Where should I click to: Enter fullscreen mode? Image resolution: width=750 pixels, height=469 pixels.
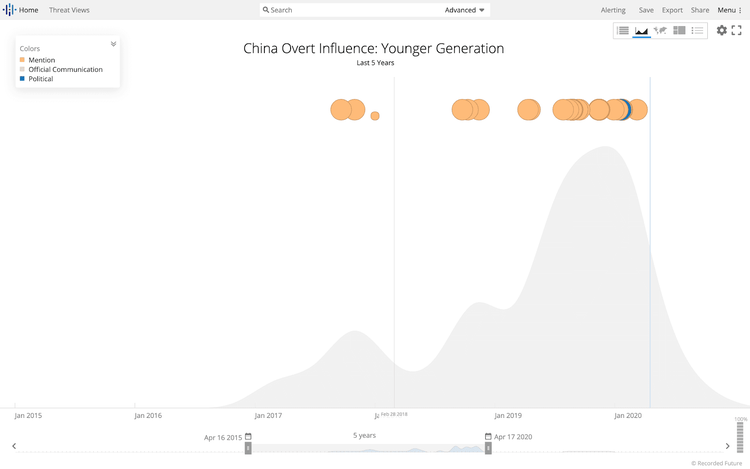[737, 31]
